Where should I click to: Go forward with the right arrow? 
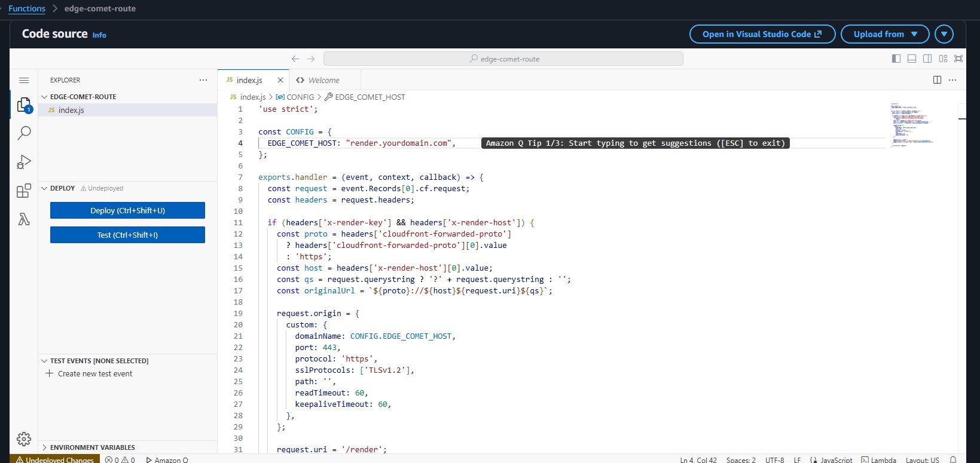[x=311, y=59]
